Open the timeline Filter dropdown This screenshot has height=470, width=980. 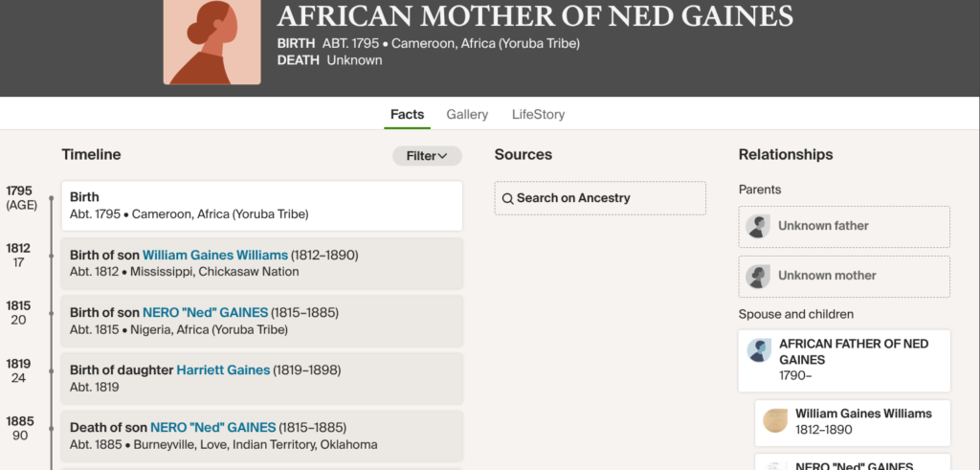coord(427,156)
